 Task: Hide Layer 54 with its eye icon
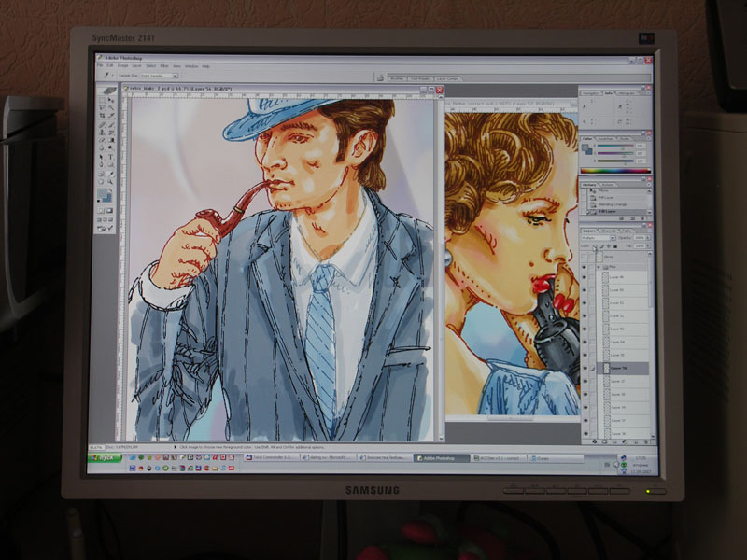(585, 342)
